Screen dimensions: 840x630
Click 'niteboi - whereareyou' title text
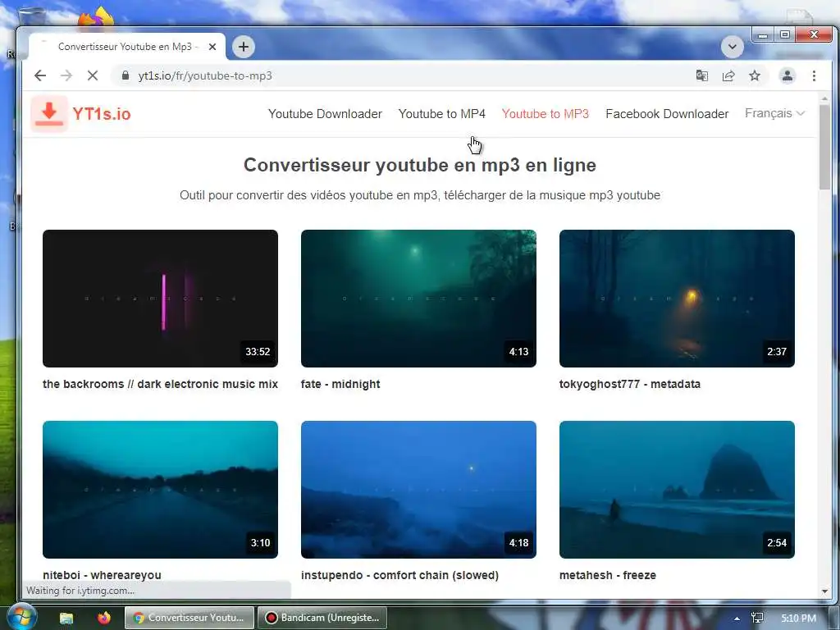pos(102,575)
